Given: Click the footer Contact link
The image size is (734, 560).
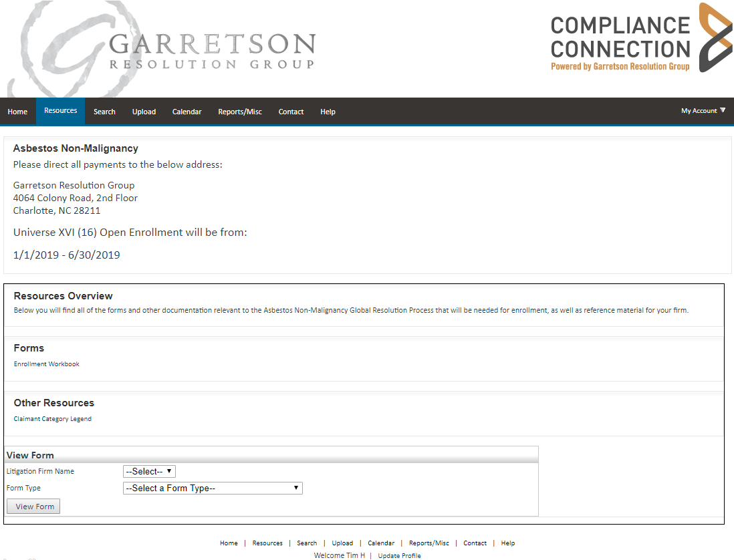Looking at the screenshot, I should point(475,543).
